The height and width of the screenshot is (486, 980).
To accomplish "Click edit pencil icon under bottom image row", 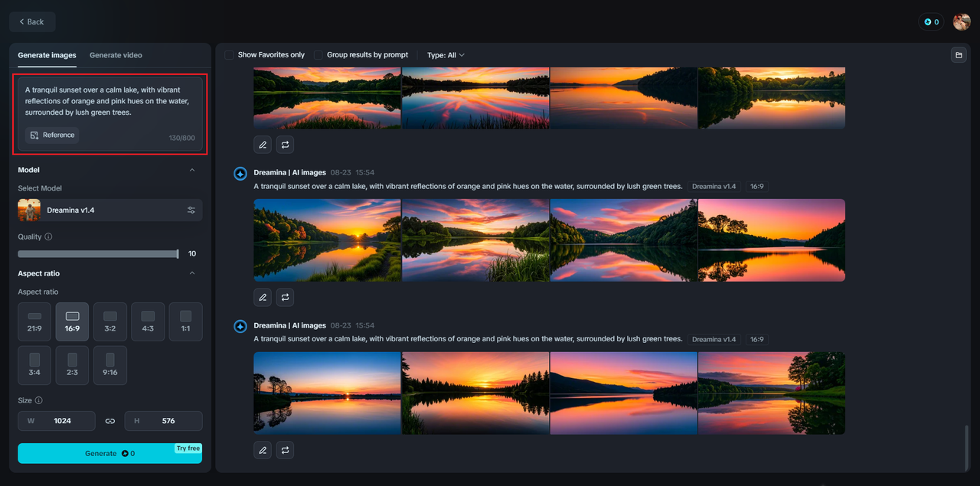I will [263, 450].
